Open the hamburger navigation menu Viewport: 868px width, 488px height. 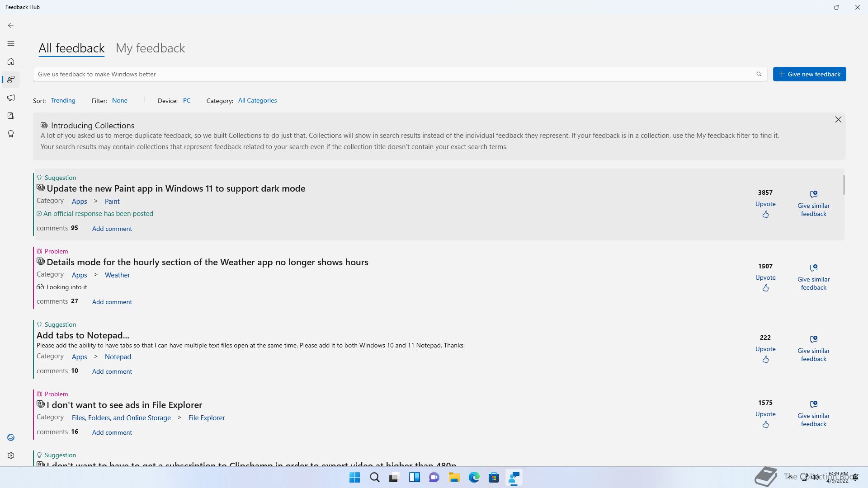(11, 43)
